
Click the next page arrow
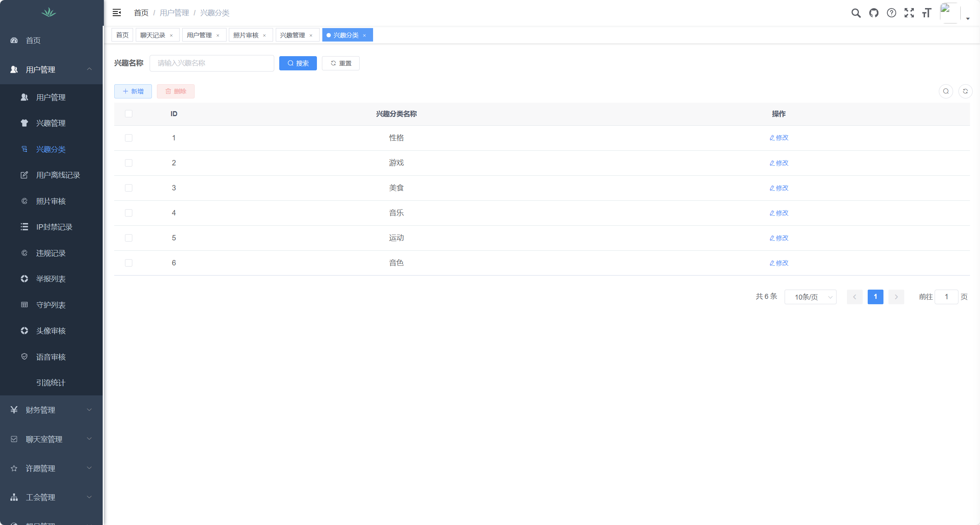896,297
